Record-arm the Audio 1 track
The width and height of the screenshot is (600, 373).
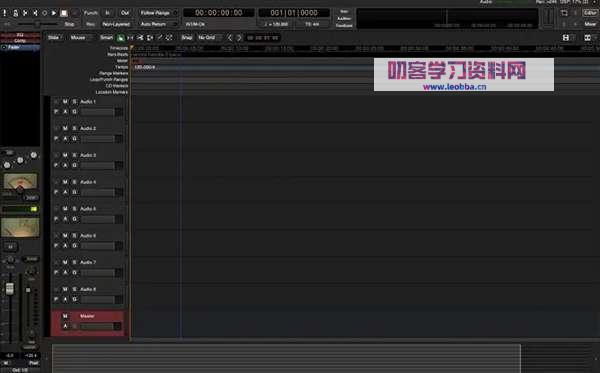tap(56, 102)
